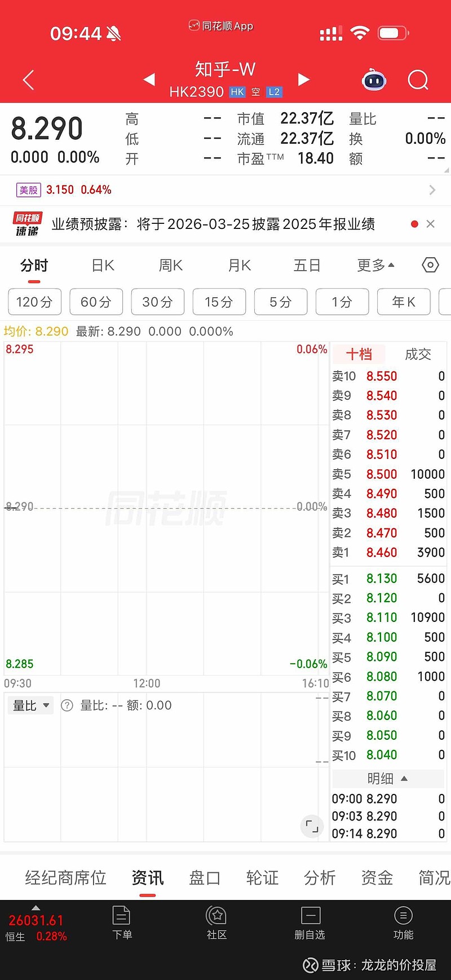Tap the 美股 tag label
This screenshot has height=980, width=451.
(28, 190)
